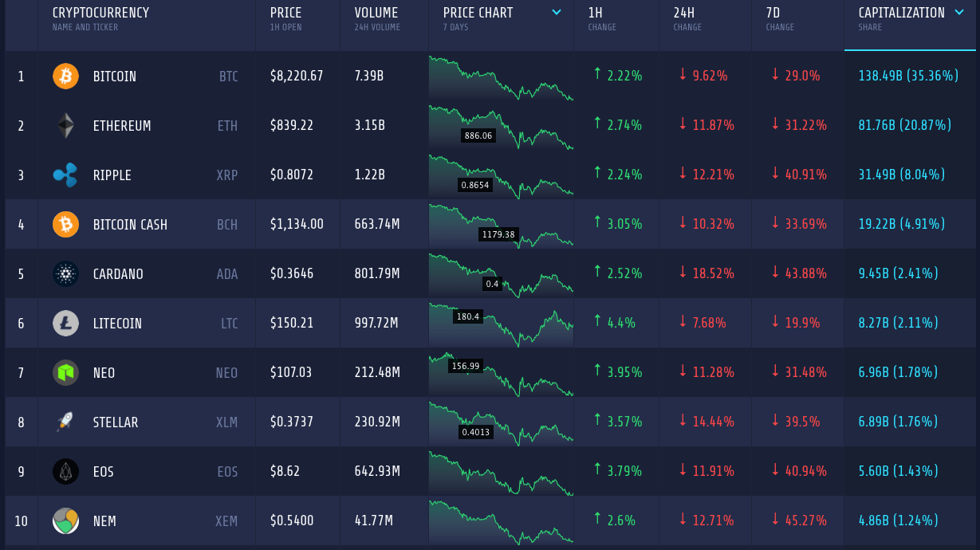Open the Price Chart column dropdown
Image resolution: width=980 pixels, height=550 pixels.
click(556, 13)
